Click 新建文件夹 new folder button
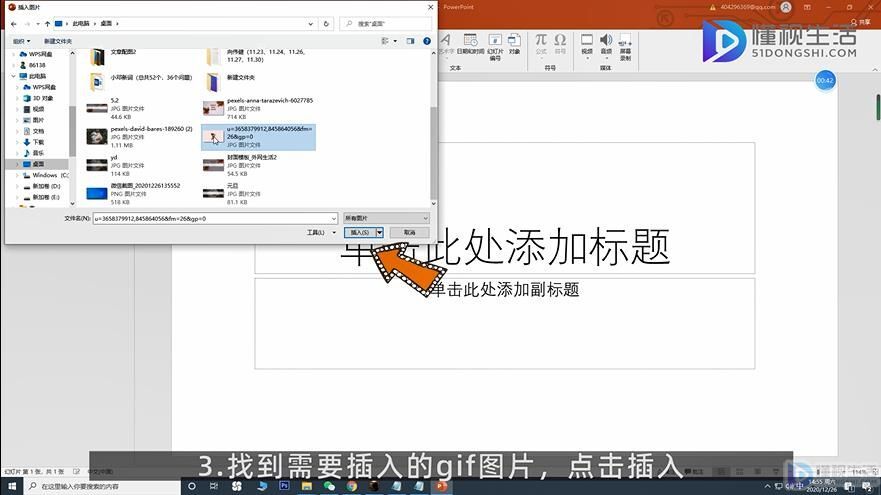The image size is (881, 495). [x=58, y=41]
